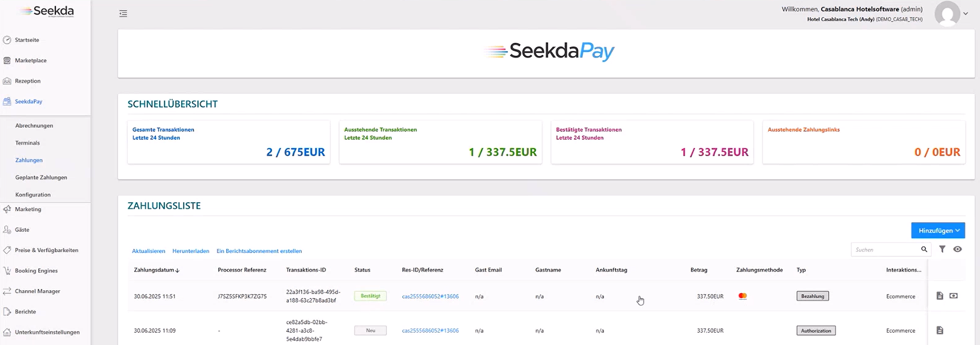Click the Marketplace store icon

(x=7, y=60)
